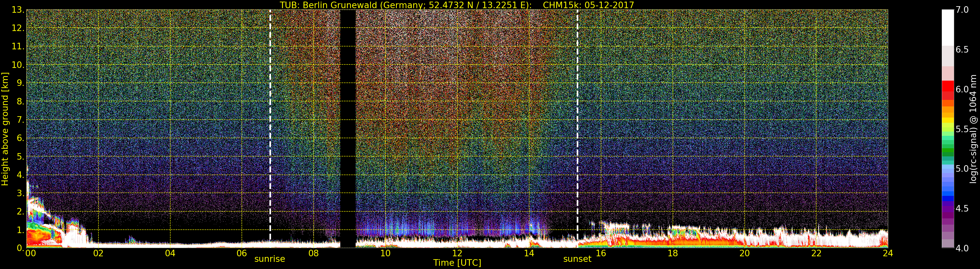The height and width of the screenshot is (269, 980).
Task: Click the Height above ground [km] axis label
Action: click(x=5, y=129)
